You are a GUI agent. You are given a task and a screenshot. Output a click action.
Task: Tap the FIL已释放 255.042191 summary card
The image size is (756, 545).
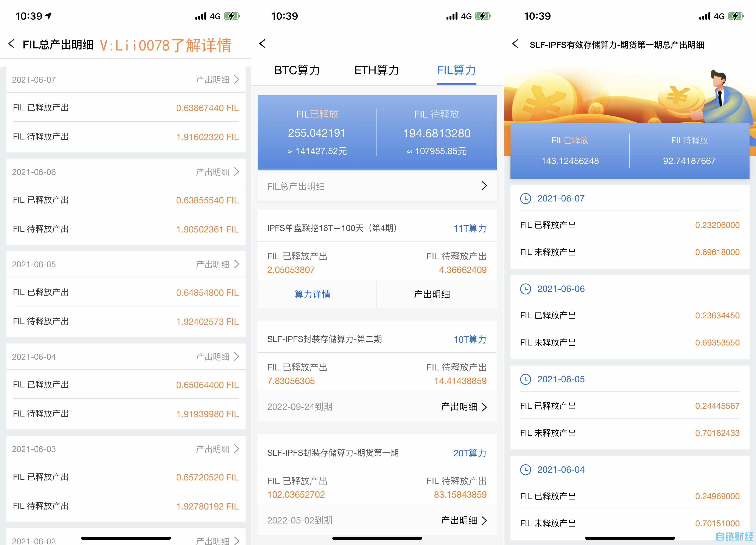pos(317,133)
